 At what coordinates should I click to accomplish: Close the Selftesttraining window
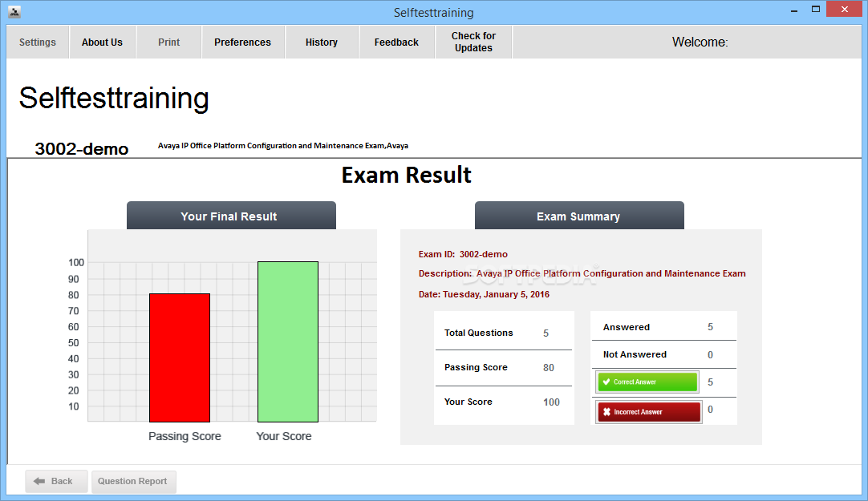pos(845,9)
